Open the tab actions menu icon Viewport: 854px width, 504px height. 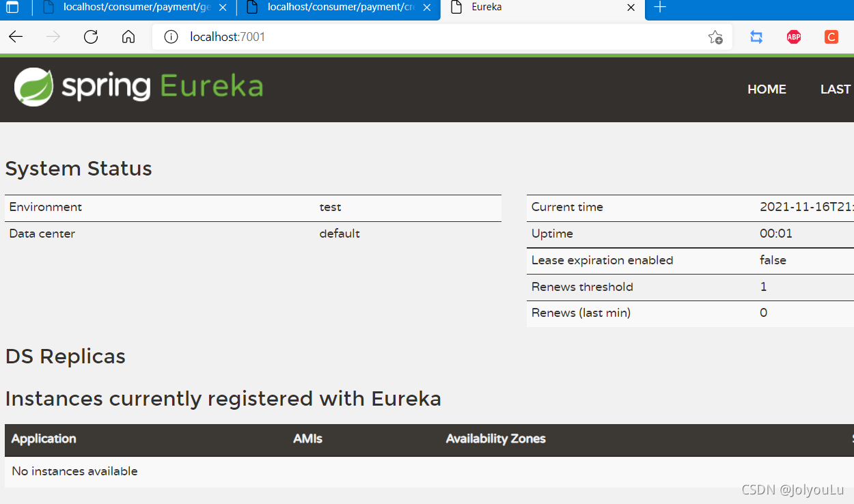point(12,8)
